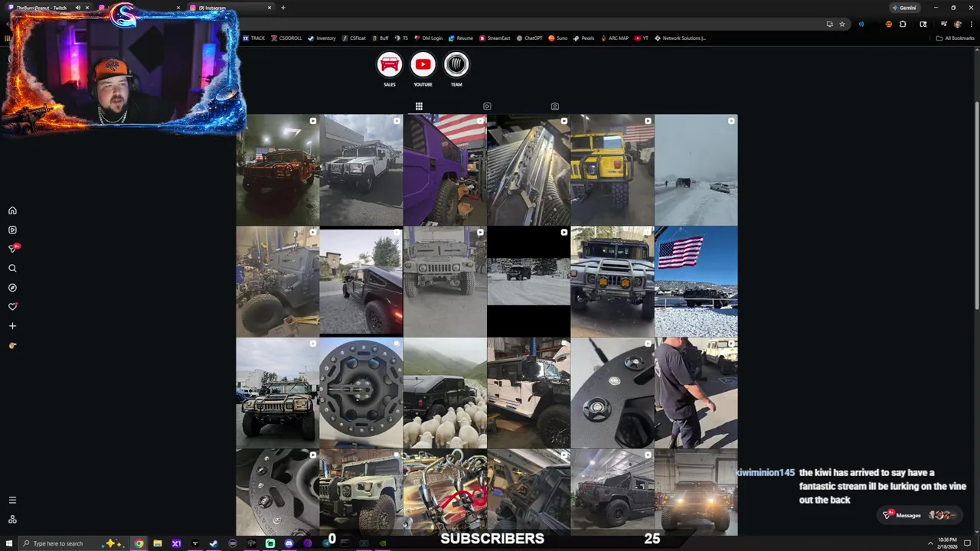Open the snowy road vehicles post
This screenshot has height=551, width=980.
click(x=696, y=170)
